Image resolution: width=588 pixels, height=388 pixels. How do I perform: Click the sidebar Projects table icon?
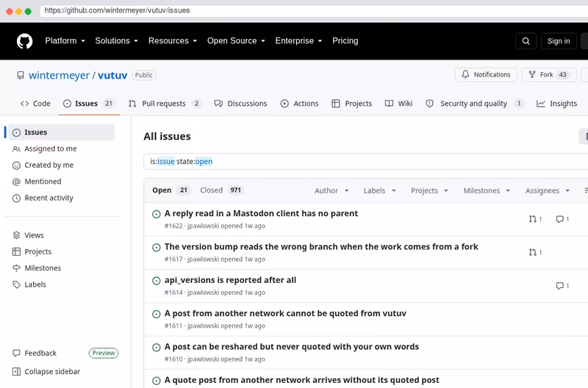16,252
